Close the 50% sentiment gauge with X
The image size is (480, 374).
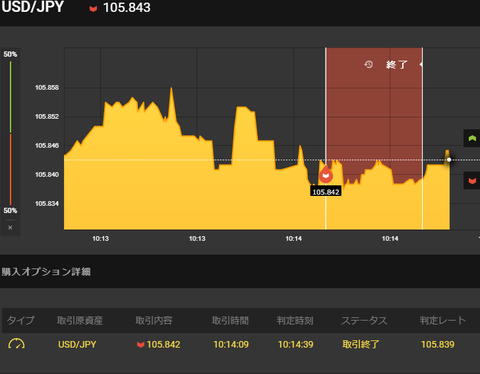[x=10, y=228]
